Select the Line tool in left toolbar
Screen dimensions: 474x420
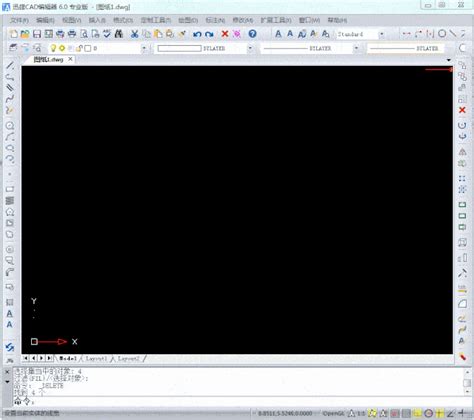[10, 66]
